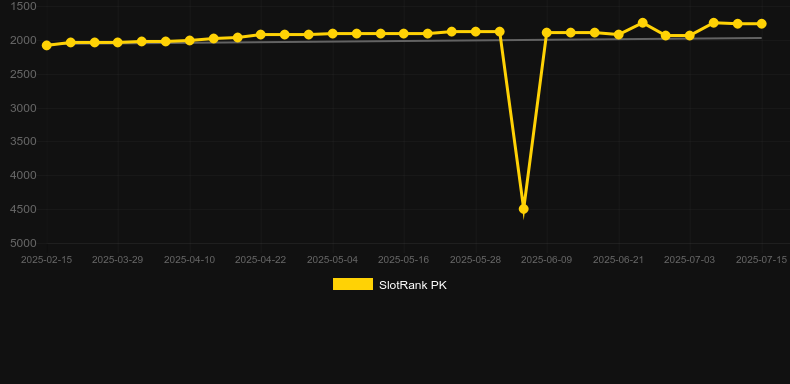Viewport: 790px width, 384px height.
Task: Click the 2025-06-09 x-axis date label
Action: tap(547, 260)
